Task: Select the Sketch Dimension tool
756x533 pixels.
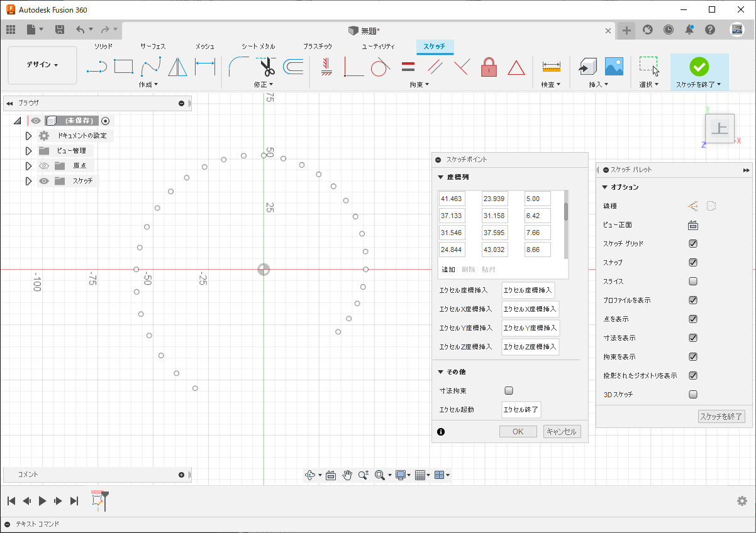Action: point(205,67)
